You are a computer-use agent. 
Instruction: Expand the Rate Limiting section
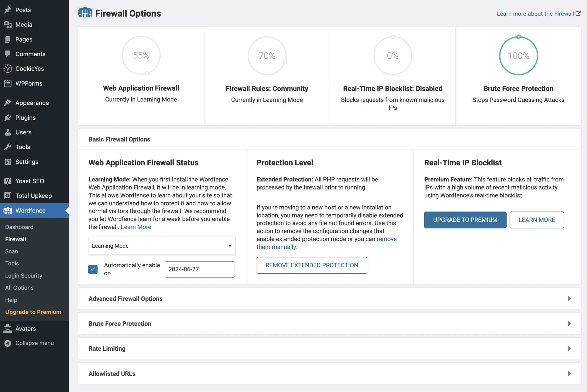pyautogui.click(x=329, y=349)
